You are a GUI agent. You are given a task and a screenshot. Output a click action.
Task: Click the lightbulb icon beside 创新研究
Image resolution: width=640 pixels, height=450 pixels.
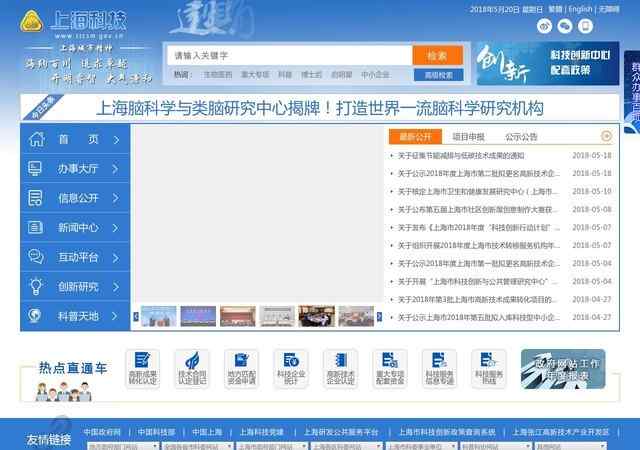coord(36,286)
